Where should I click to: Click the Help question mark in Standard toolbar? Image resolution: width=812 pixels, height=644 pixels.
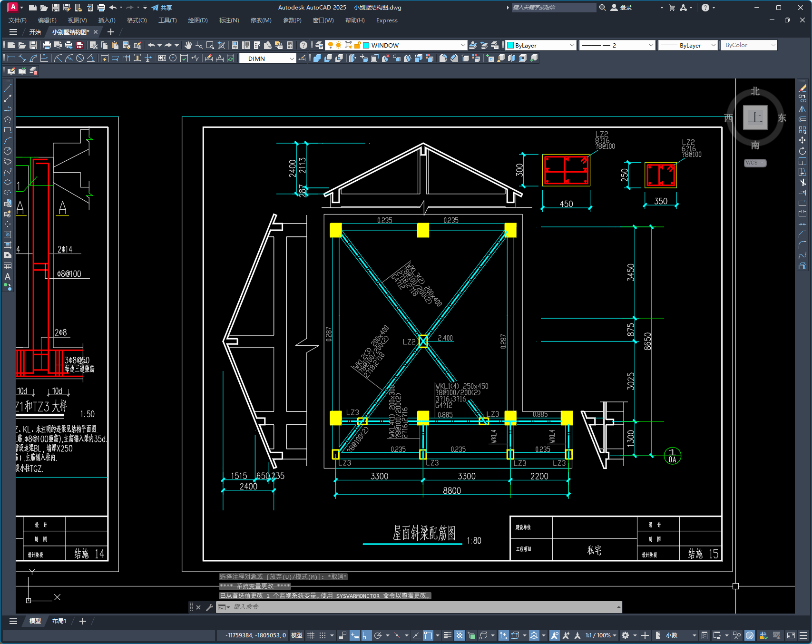click(x=303, y=45)
